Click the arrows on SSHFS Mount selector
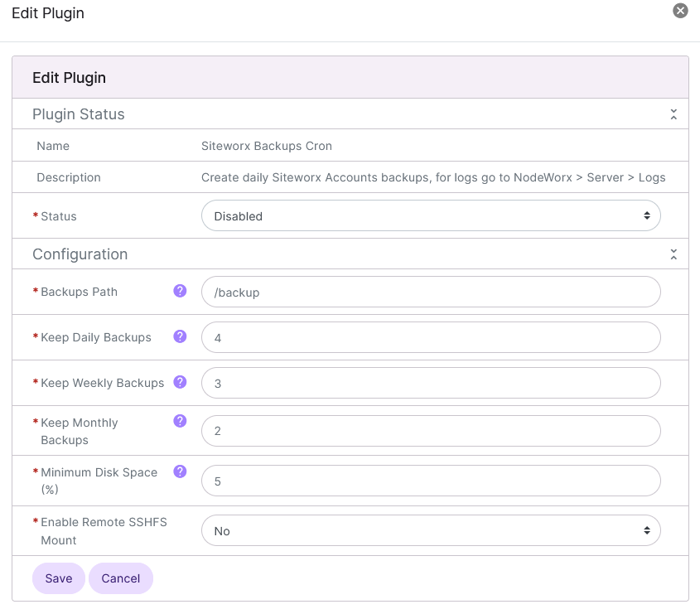700x614 pixels. [x=647, y=529]
